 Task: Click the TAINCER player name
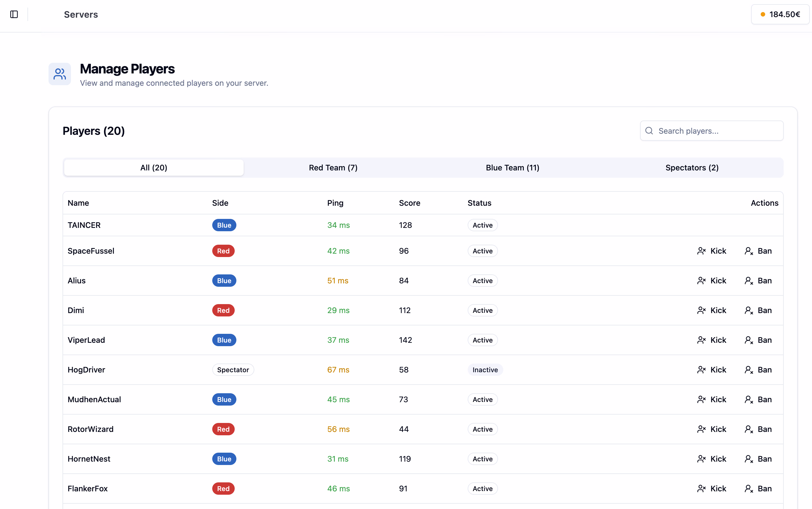tap(84, 225)
